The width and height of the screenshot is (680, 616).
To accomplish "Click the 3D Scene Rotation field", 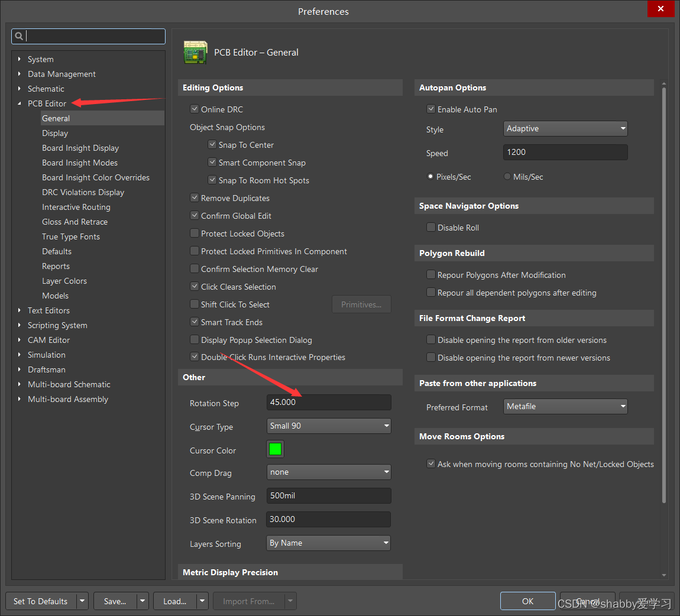I will pyautogui.click(x=329, y=519).
